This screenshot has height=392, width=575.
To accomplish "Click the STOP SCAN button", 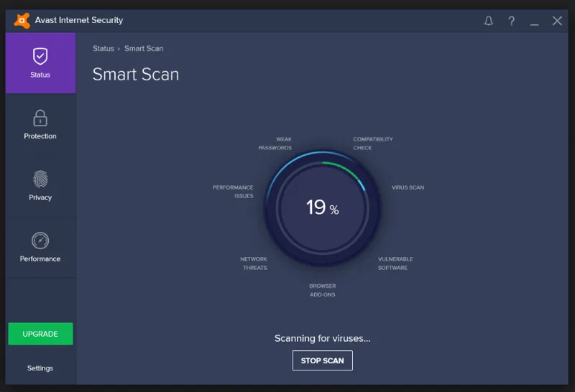I will [322, 360].
